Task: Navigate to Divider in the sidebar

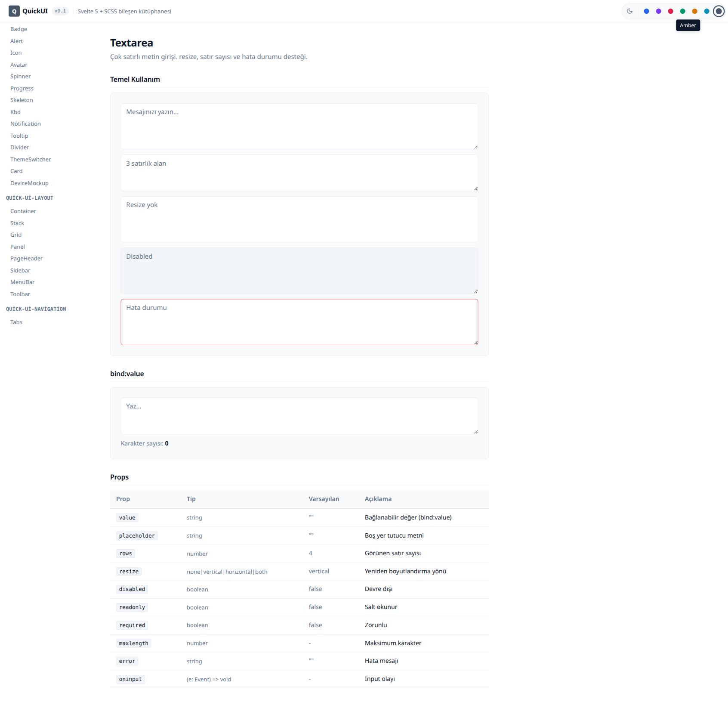Action: [x=20, y=148]
